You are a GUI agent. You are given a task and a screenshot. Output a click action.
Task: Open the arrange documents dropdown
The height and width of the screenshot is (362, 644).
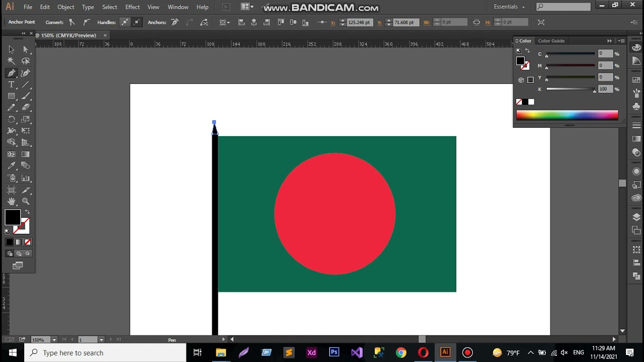247,7
